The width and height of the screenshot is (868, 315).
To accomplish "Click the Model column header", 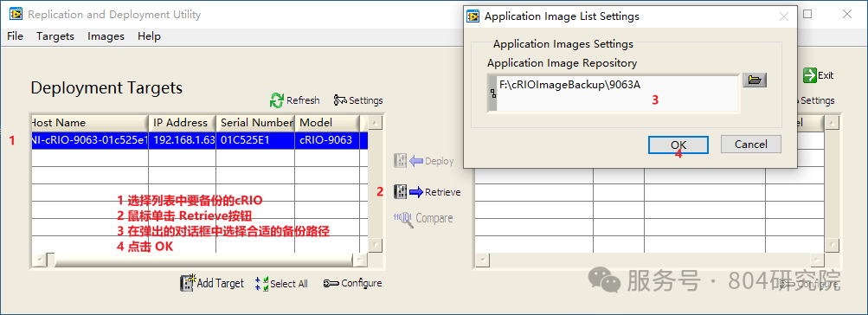I will pyautogui.click(x=327, y=122).
